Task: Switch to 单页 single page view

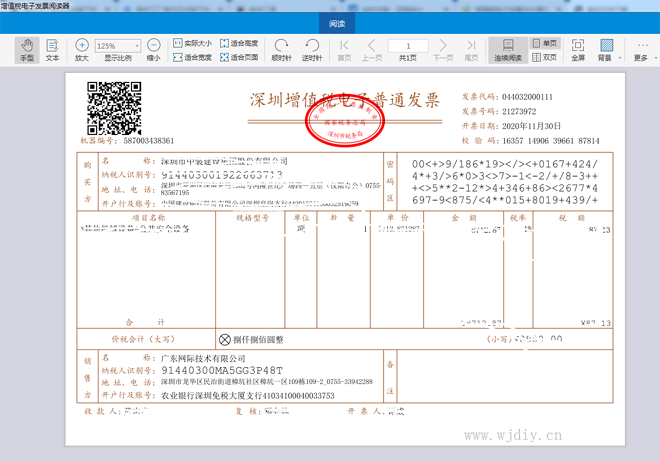Action: pyautogui.click(x=545, y=43)
